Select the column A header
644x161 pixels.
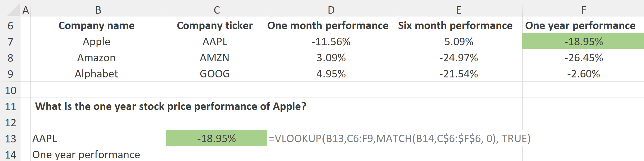(26, 10)
